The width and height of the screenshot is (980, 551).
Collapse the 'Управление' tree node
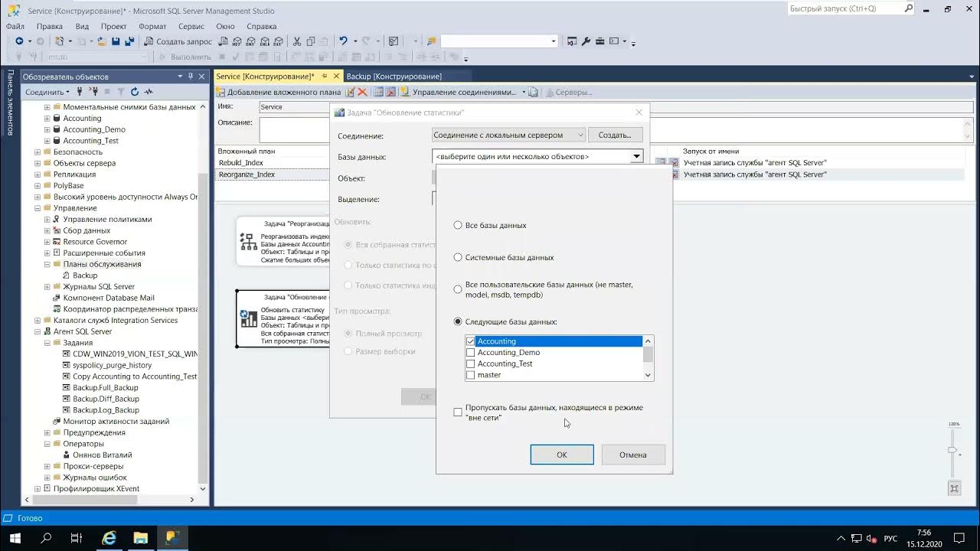(38, 208)
